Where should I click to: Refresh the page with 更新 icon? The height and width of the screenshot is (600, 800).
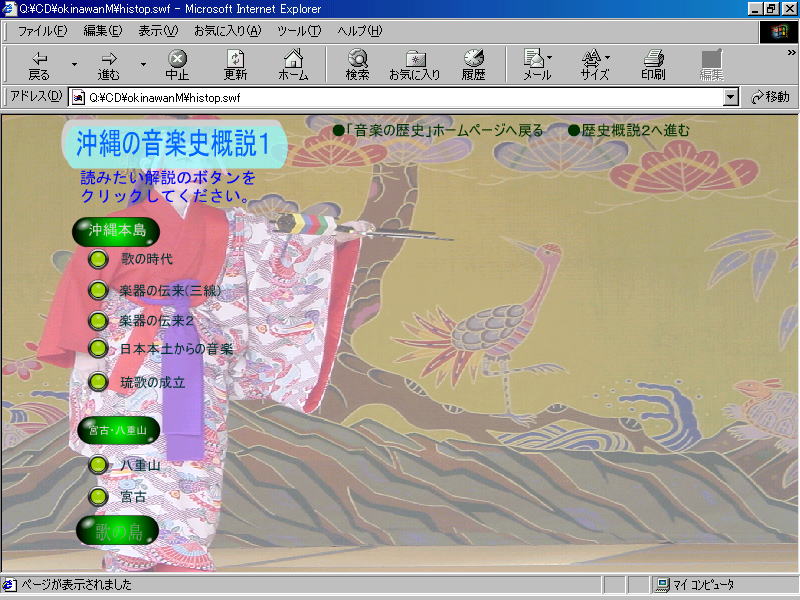point(235,65)
